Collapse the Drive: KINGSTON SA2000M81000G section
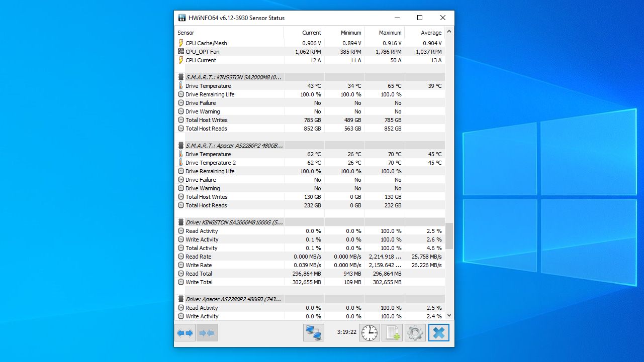Viewport: 644px width, 362px height. 180,222
